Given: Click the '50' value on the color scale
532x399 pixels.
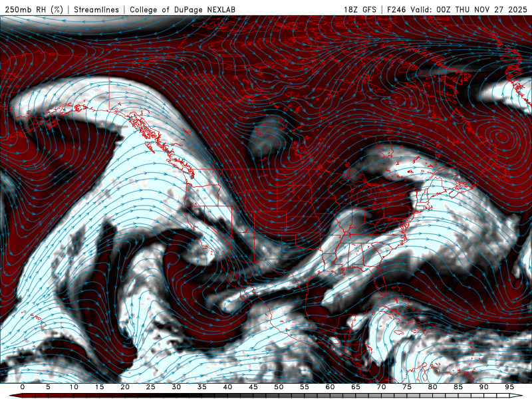Looking at the screenshot, I should [x=279, y=387].
